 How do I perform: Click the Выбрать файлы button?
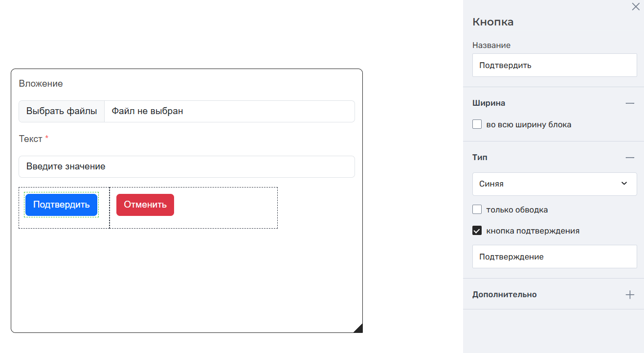pyautogui.click(x=62, y=111)
